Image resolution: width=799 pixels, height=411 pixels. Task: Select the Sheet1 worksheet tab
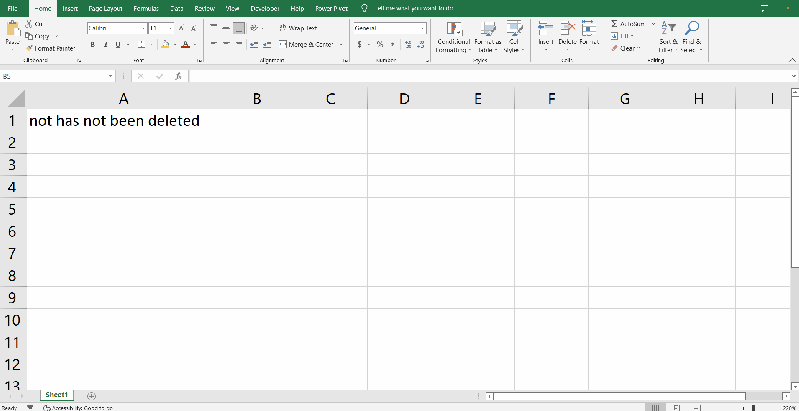pyautogui.click(x=56, y=395)
